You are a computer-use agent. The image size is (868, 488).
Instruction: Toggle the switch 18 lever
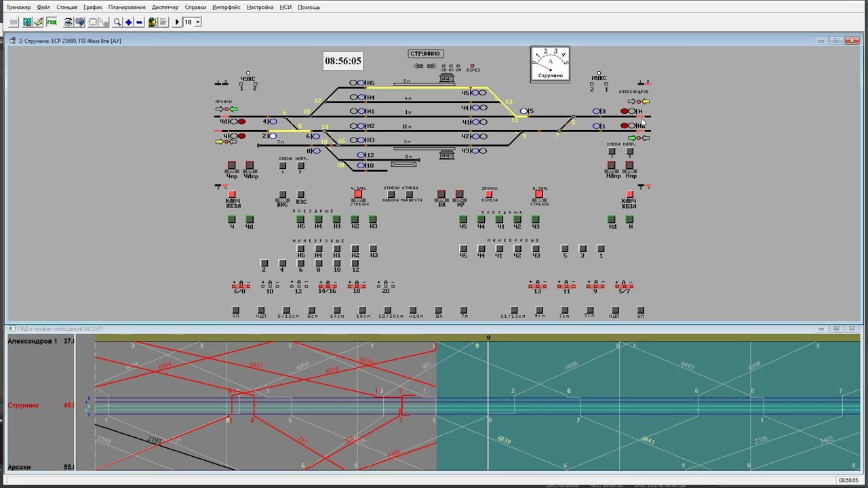tap(357, 286)
